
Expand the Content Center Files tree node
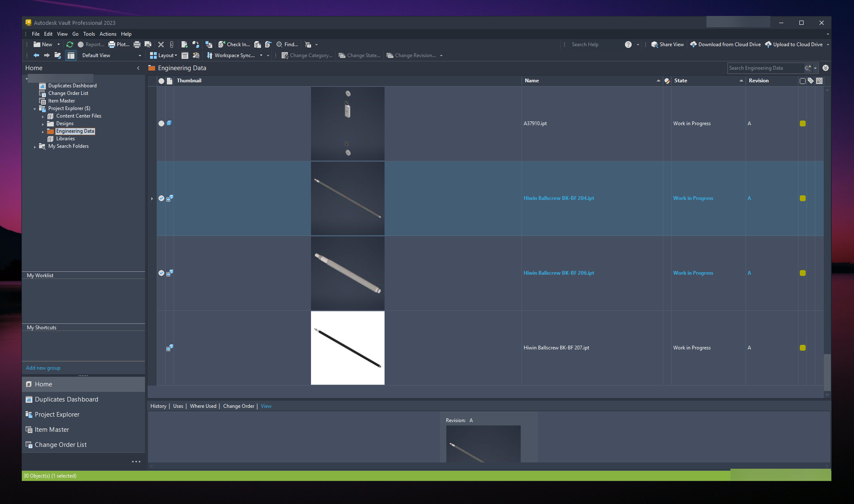tap(43, 116)
